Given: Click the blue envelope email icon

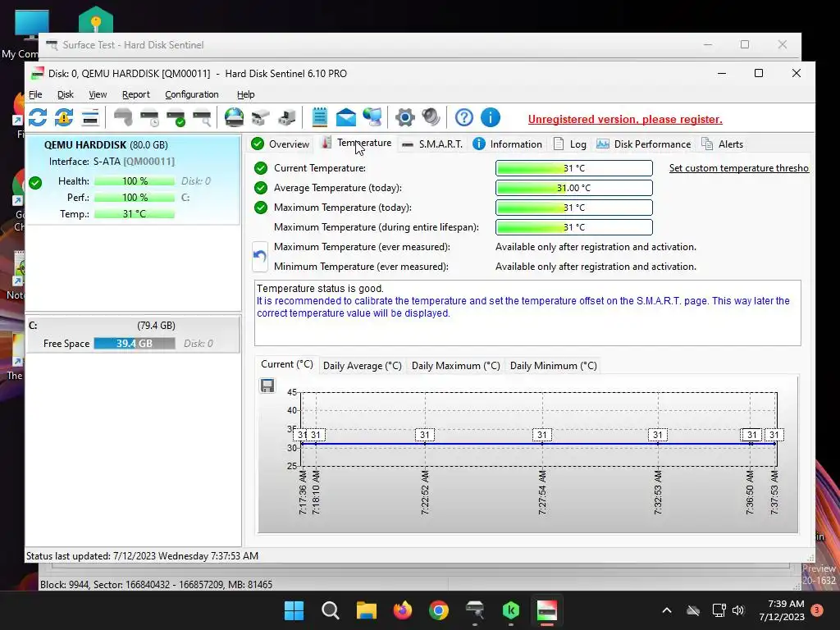Looking at the screenshot, I should pyautogui.click(x=345, y=117).
